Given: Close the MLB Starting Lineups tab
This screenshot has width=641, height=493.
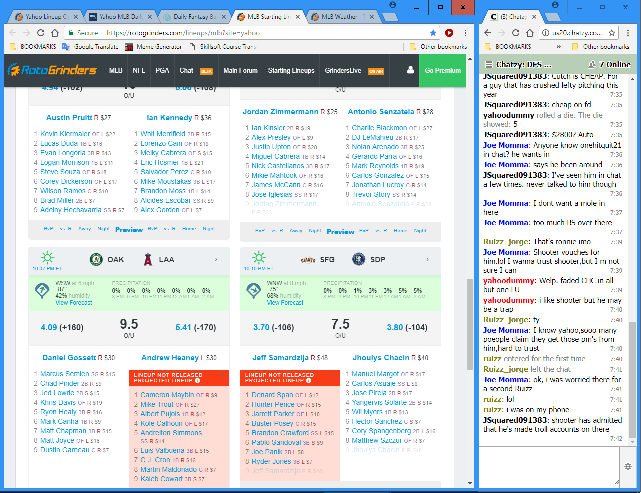Looking at the screenshot, I should (298, 17).
